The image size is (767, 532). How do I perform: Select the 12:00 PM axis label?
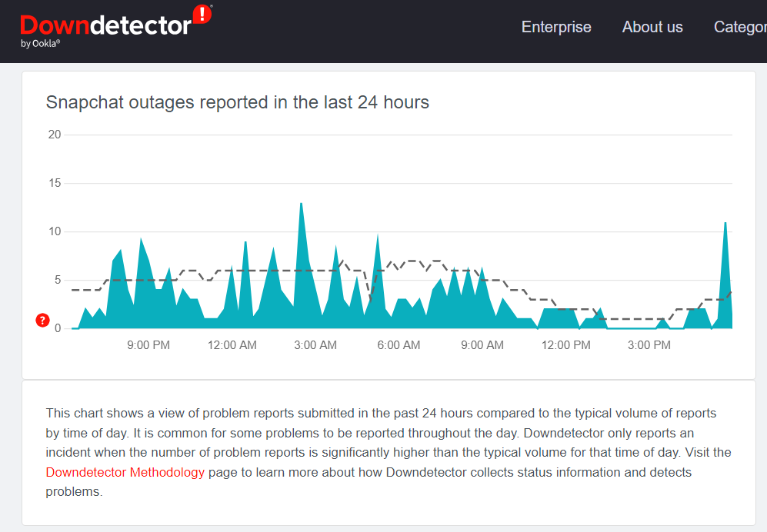[565, 344]
